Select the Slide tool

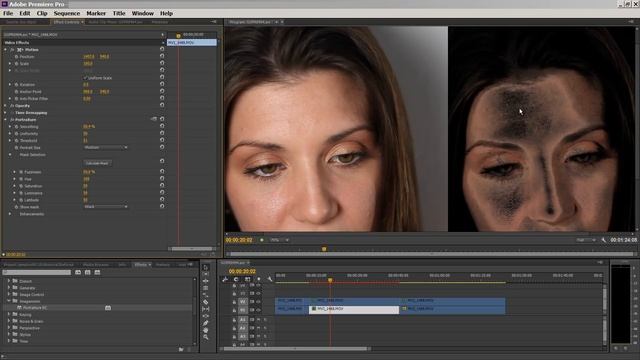(x=206, y=316)
